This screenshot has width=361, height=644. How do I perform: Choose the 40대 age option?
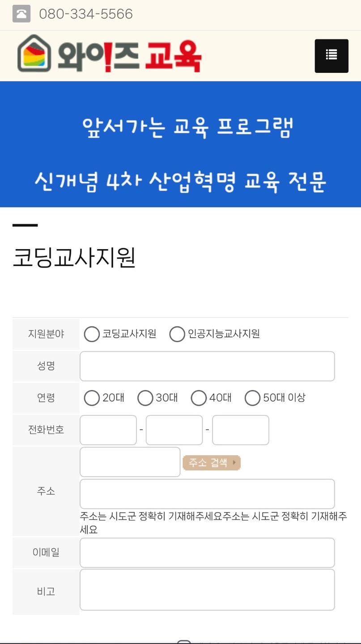(x=199, y=398)
